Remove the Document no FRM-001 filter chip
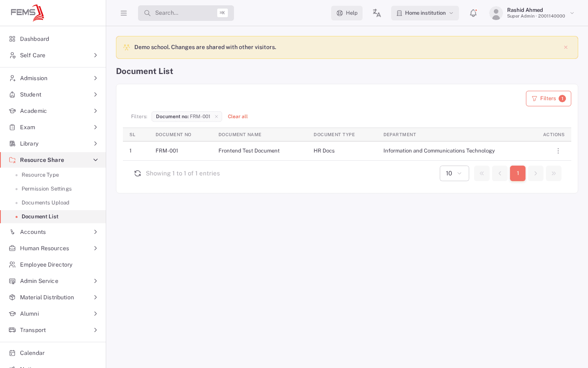Screen dimensions: 588x368 (216, 117)
